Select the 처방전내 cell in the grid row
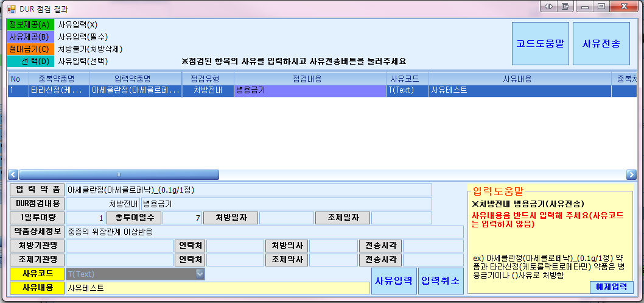 [x=208, y=91]
